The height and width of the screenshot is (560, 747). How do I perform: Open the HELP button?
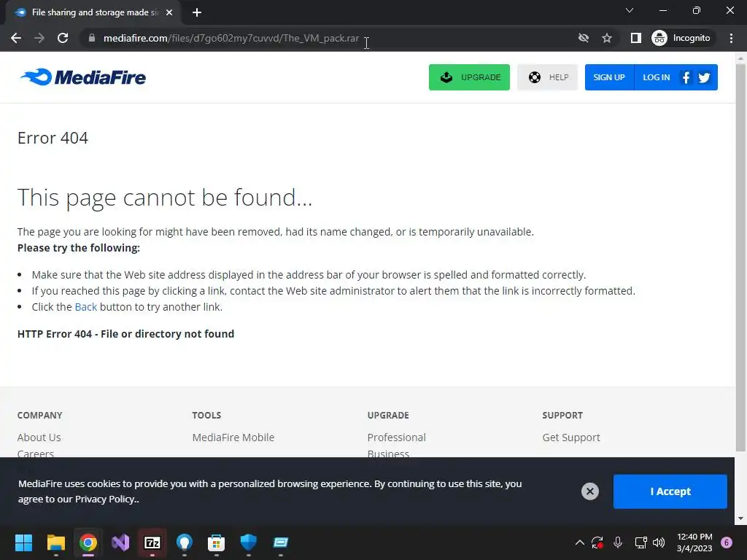point(547,77)
